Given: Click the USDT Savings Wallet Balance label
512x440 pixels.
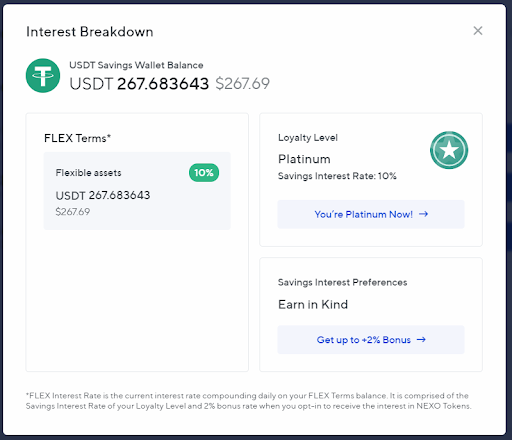Looking at the screenshot, I should (x=136, y=65).
